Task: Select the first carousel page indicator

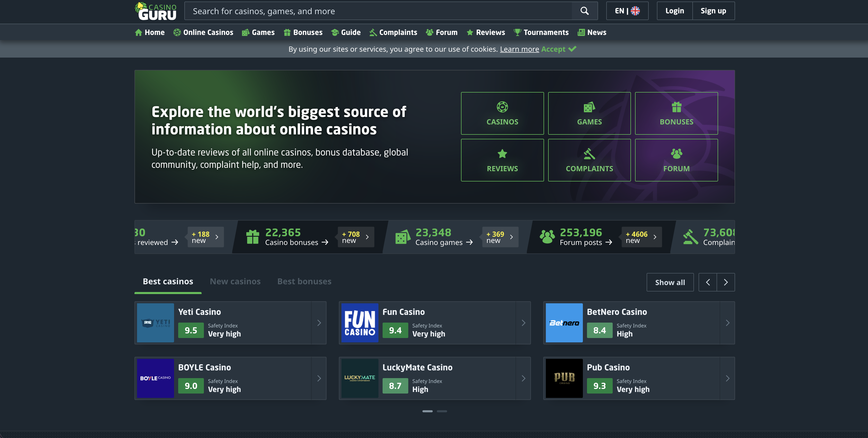Action: click(428, 411)
